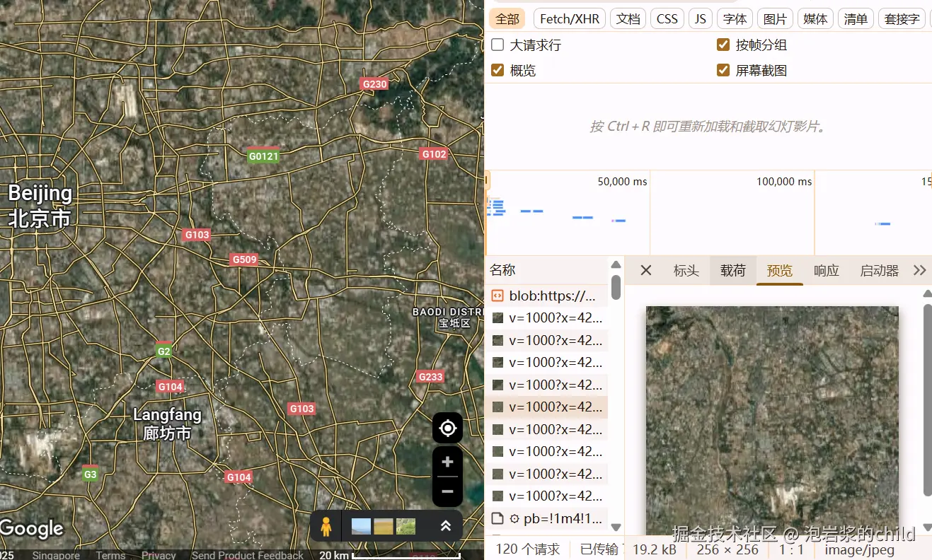Click the image/jpeg type text
The width and height of the screenshot is (932, 560).
(861, 549)
